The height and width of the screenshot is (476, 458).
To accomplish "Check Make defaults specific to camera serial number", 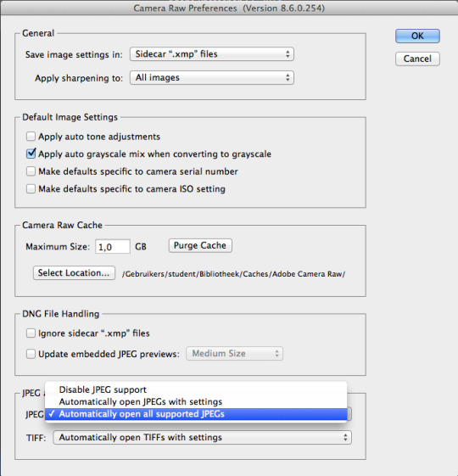I will [31, 171].
